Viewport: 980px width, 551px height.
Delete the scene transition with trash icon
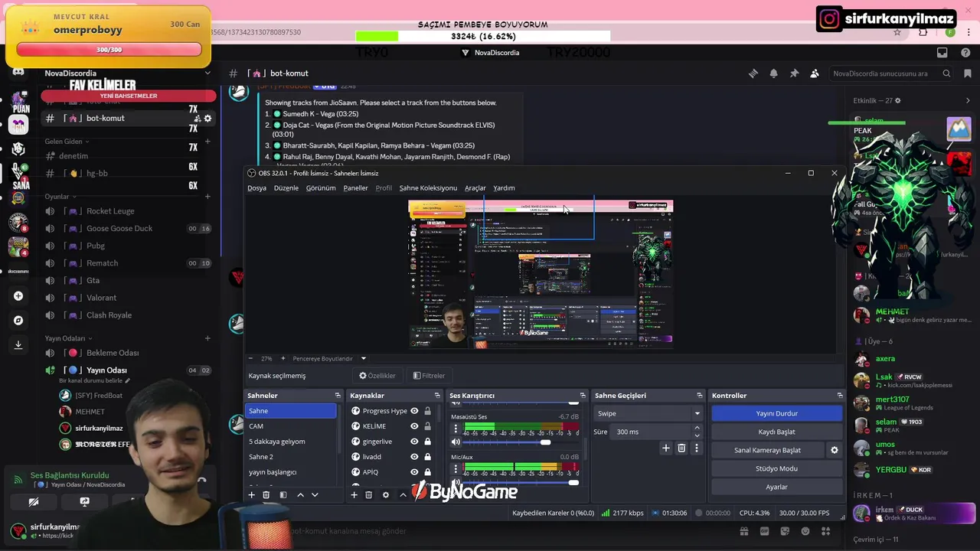[681, 448]
